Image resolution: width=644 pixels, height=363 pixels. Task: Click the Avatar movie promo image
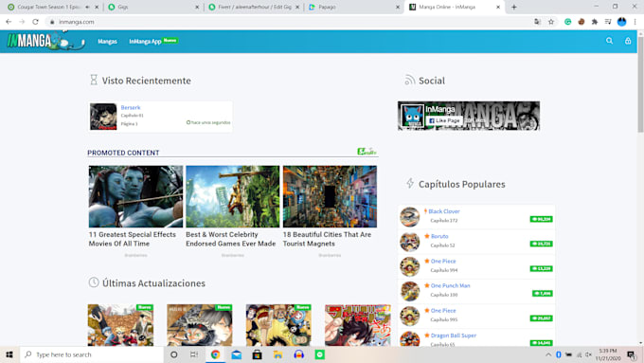point(136,196)
